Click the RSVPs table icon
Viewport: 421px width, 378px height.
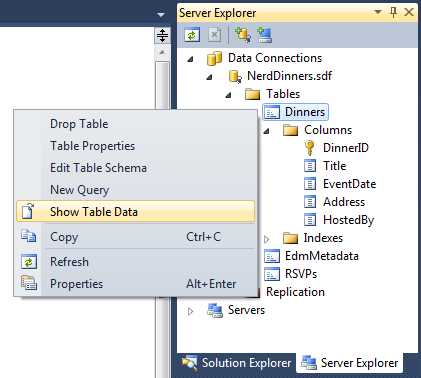[x=272, y=274]
